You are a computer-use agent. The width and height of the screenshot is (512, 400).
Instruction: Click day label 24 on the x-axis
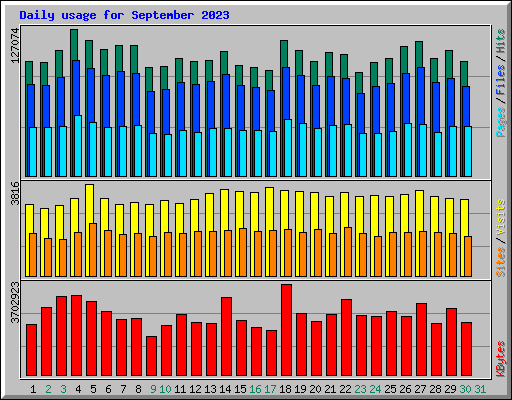[375, 389]
